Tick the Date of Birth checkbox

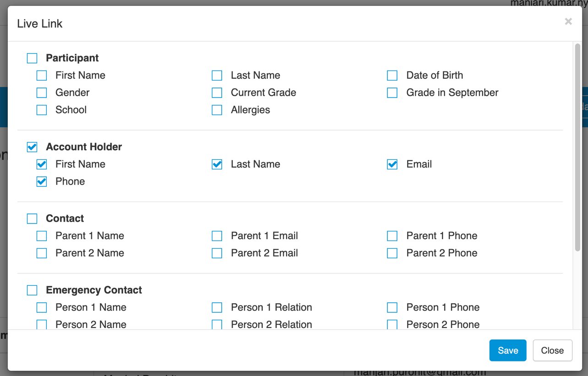[x=392, y=76]
